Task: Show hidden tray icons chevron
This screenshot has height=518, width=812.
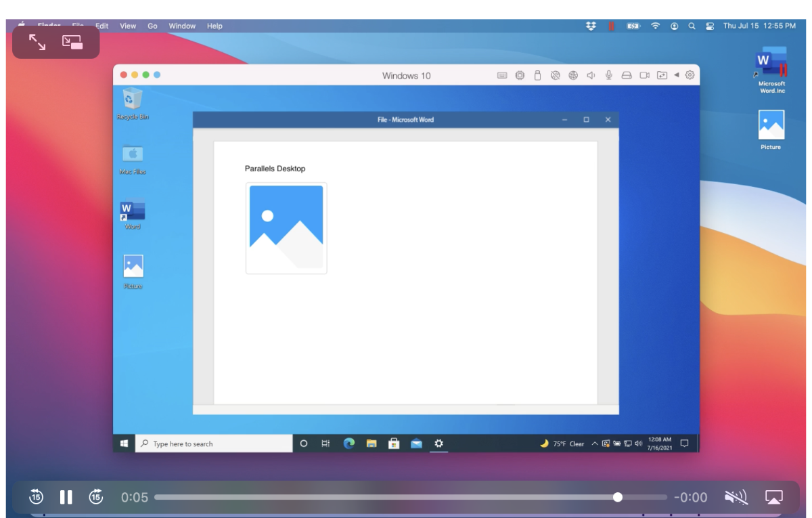Action: 595,444
